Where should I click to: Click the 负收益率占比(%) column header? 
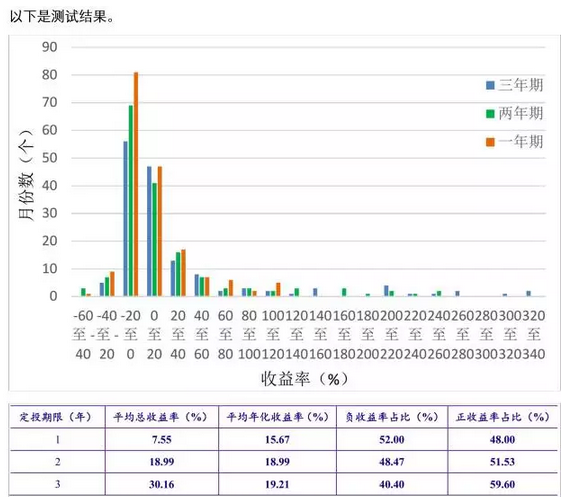392,417
